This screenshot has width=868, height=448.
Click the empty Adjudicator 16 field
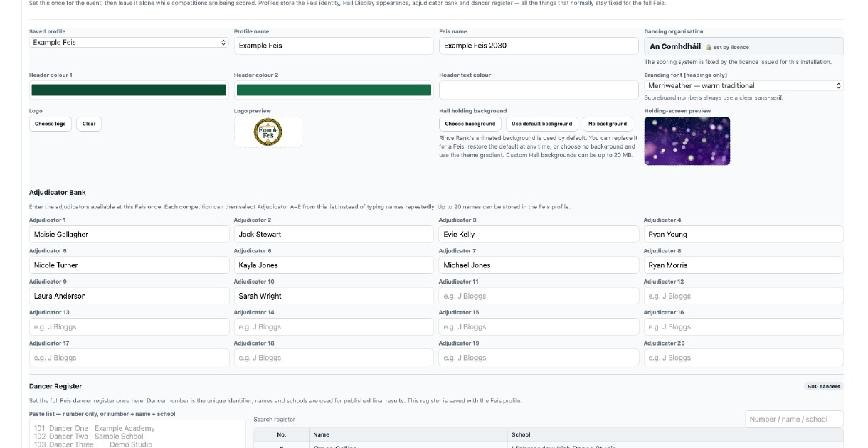click(x=743, y=327)
